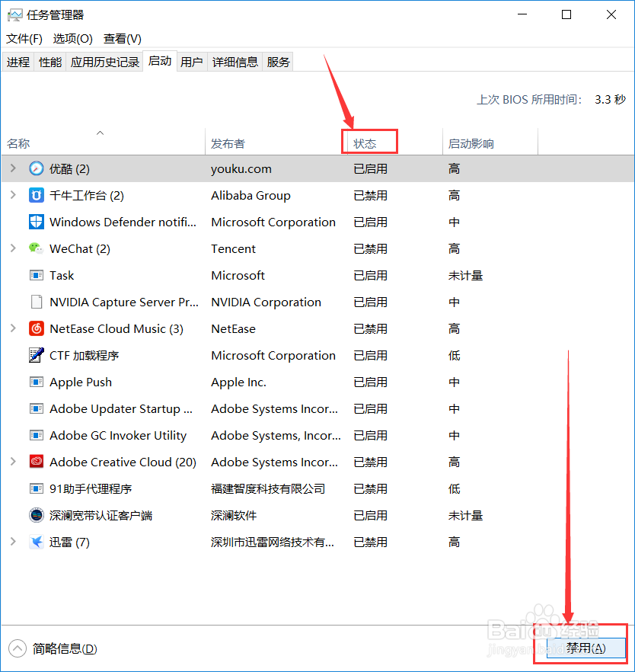Click the Adobe Creative Cloud icon

click(36, 462)
